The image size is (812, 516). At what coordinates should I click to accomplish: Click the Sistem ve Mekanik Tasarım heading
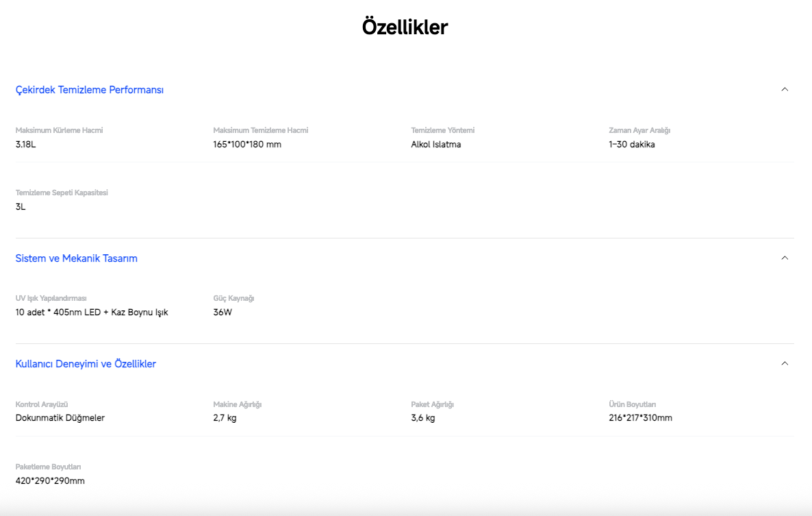point(77,258)
